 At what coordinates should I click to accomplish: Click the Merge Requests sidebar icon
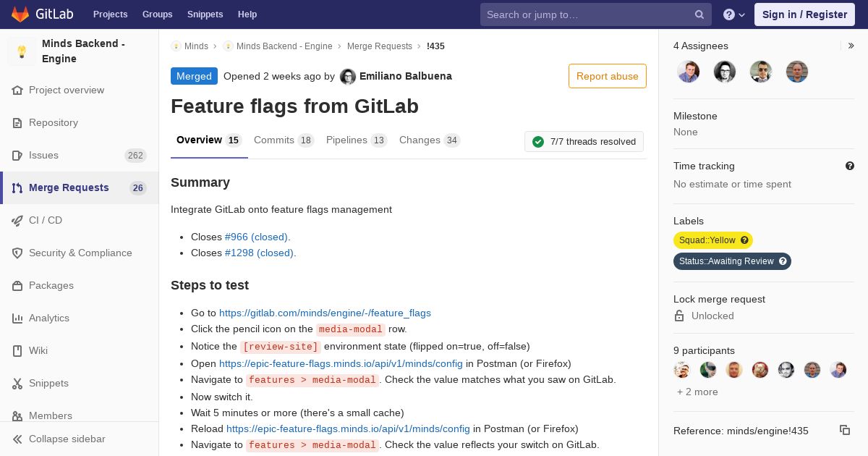pos(17,188)
